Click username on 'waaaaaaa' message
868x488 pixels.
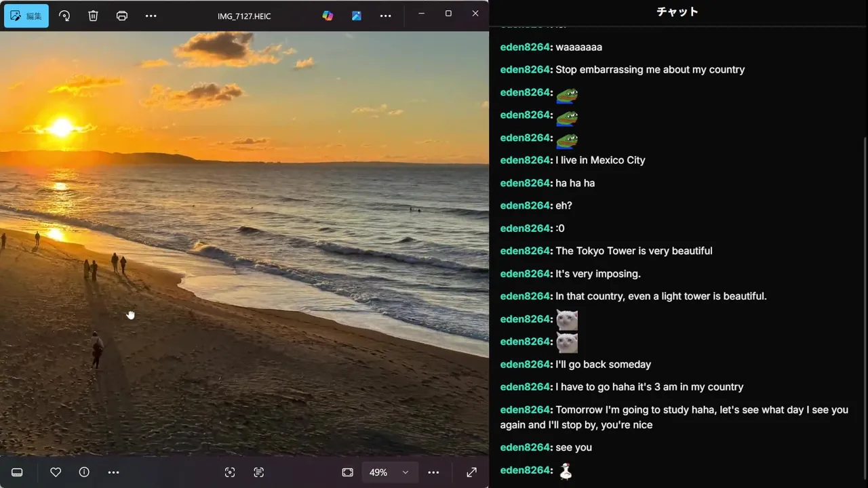coord(525,47)
